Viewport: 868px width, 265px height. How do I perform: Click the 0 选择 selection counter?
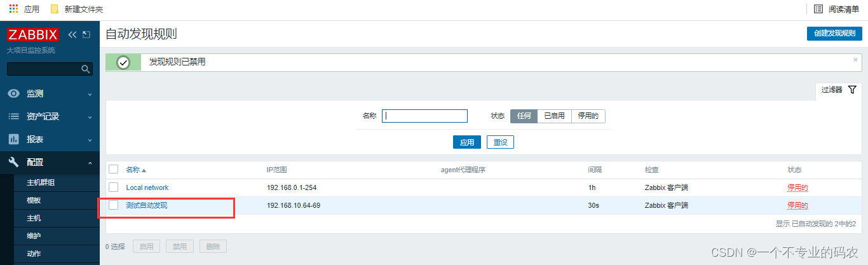tap(115, 247)
